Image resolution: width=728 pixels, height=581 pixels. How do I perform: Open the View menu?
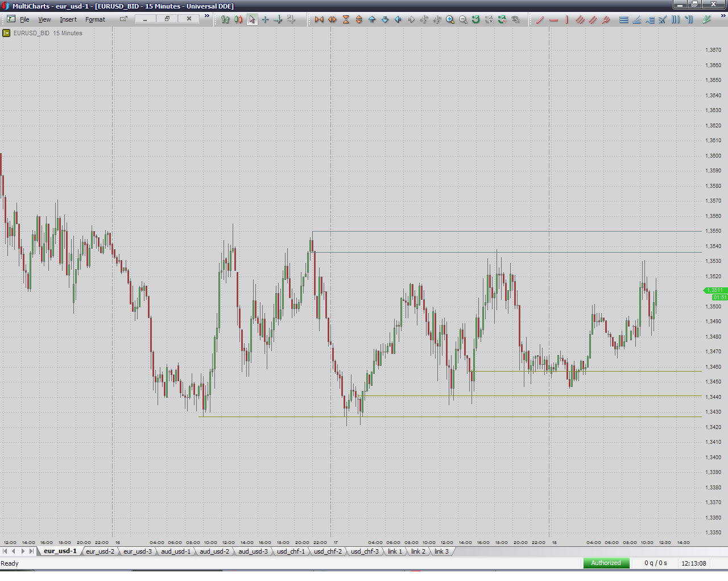click(44, 19)
